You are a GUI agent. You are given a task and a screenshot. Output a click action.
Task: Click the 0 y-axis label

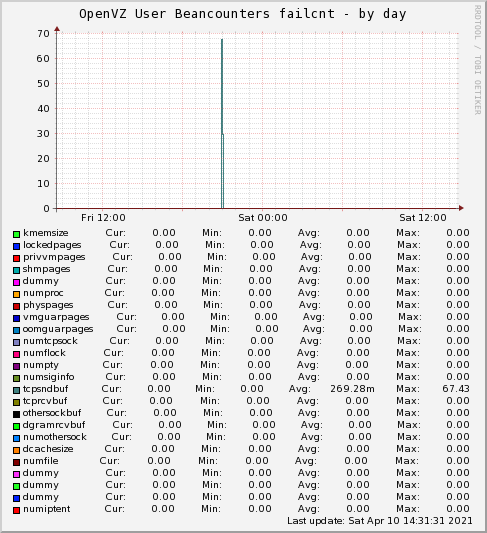coord(47,209)
